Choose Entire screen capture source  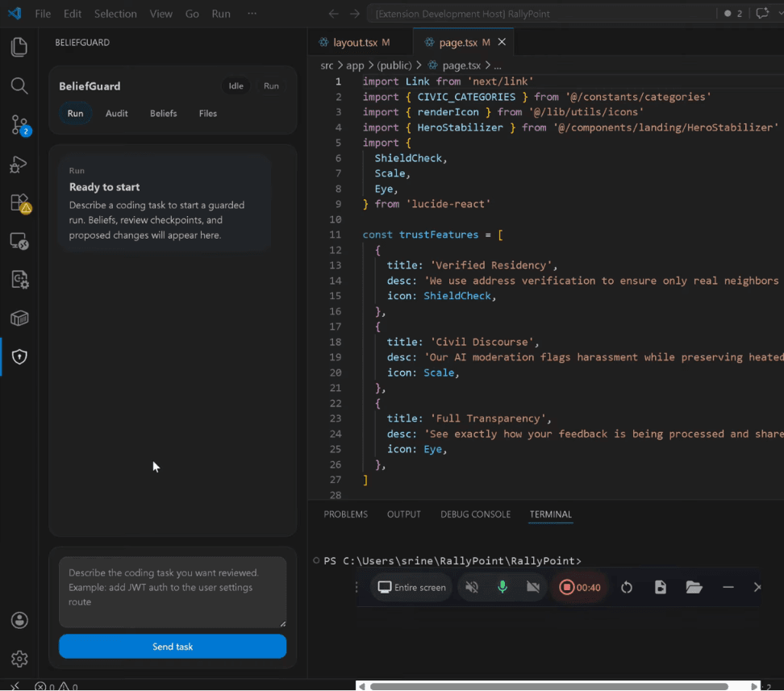click(411, 587)
